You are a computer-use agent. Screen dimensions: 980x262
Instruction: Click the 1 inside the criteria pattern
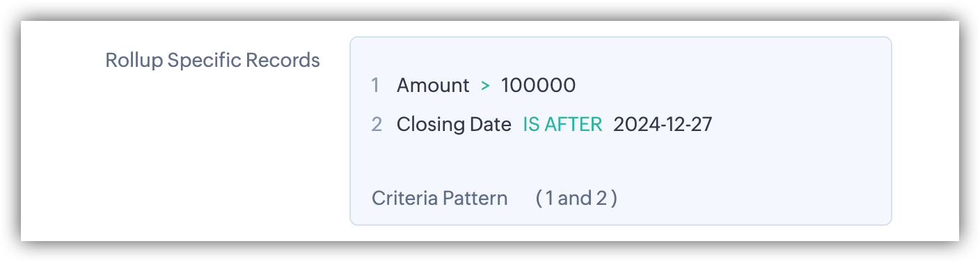coord(550,199)
